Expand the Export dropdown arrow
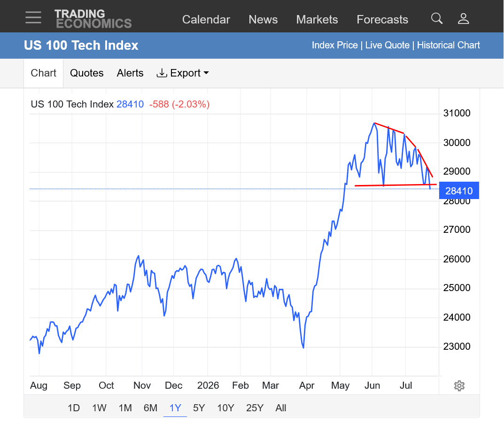 click(206, 73)
